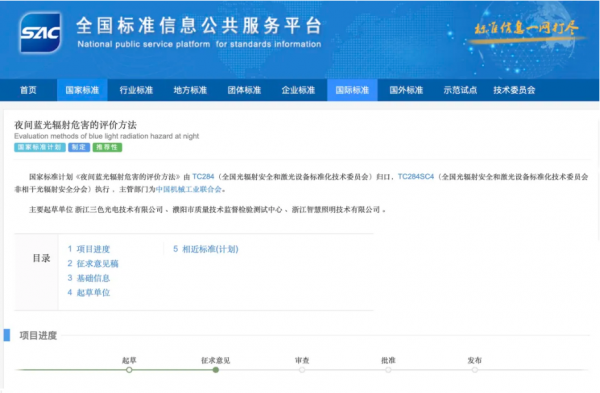Switch to 国家标准 navigation tab
600x393 pixels.
[82, 90]
